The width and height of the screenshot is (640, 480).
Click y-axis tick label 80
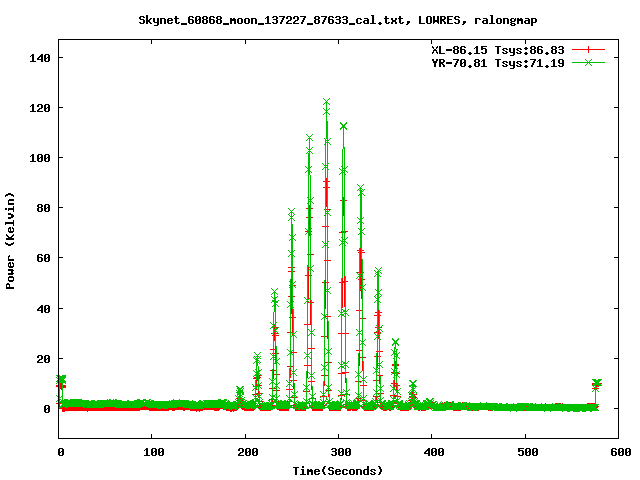tap(43, 208)
